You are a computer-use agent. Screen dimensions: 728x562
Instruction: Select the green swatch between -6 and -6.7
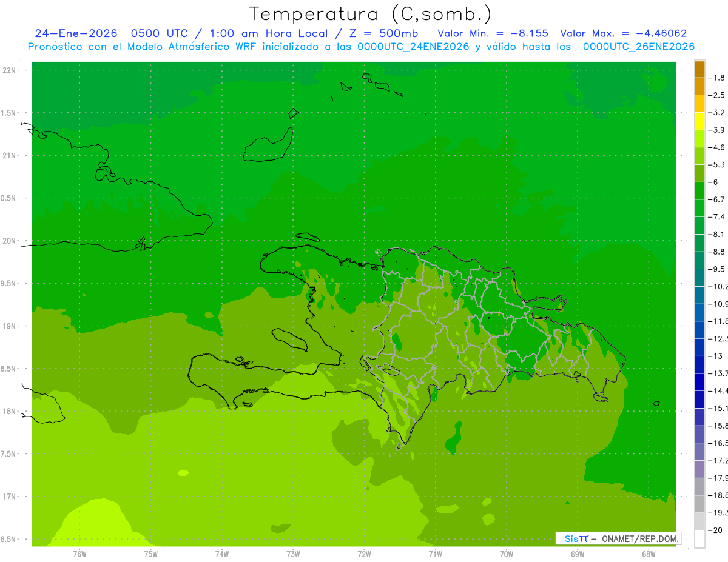coord(699,191)
